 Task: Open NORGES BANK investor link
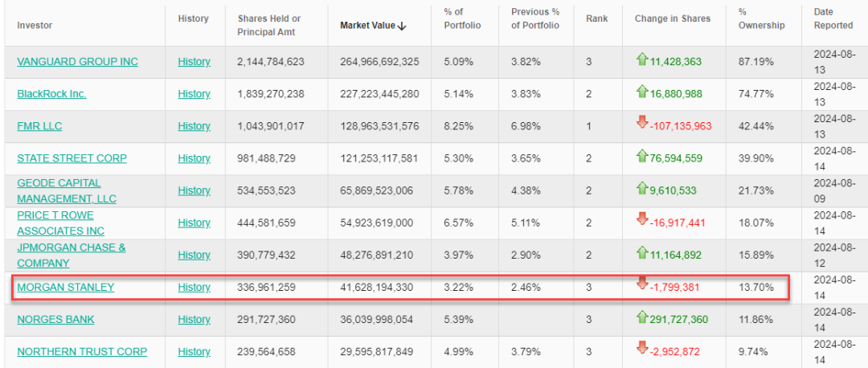(55, 319)
